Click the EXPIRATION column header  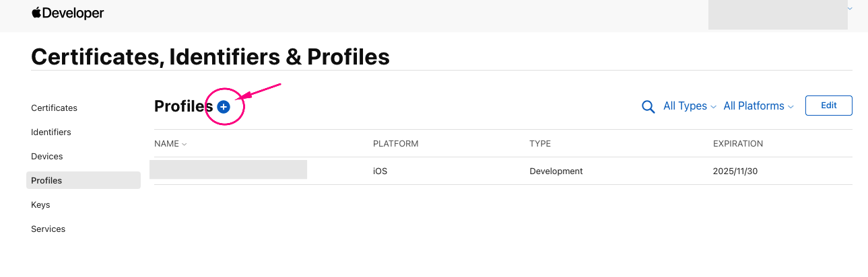click(x=738, y=144)
